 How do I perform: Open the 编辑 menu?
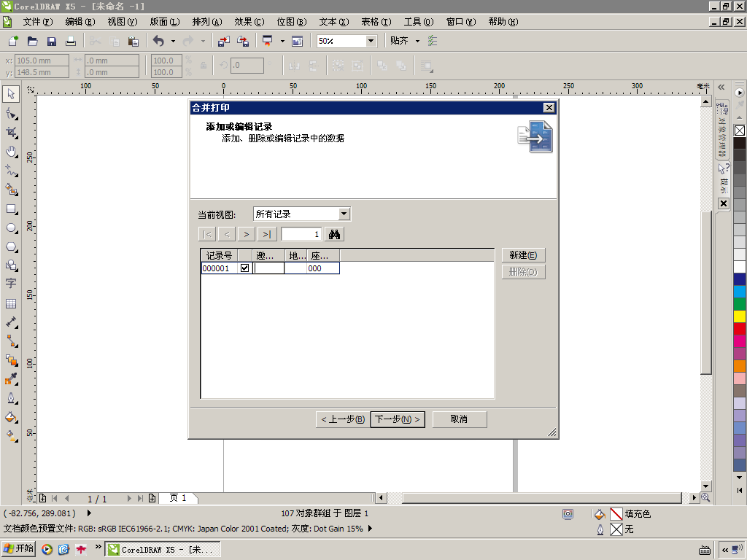coord(80,22)
